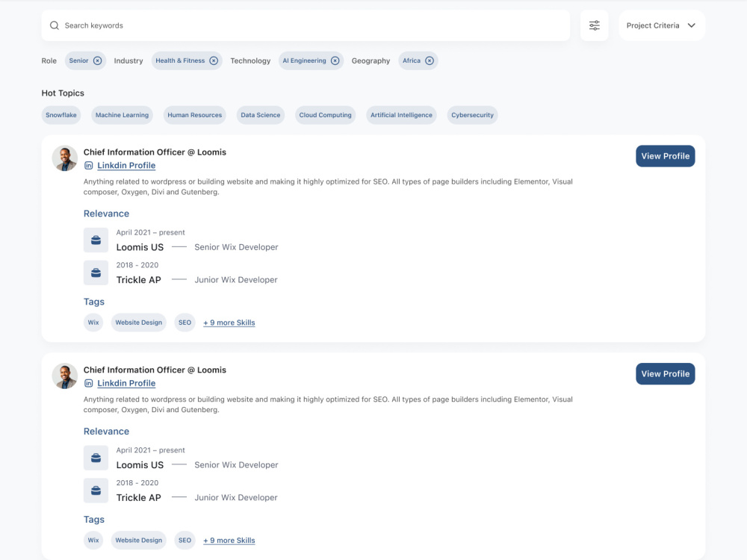Select the Cybersecurity hot topic

pos(472,115)
